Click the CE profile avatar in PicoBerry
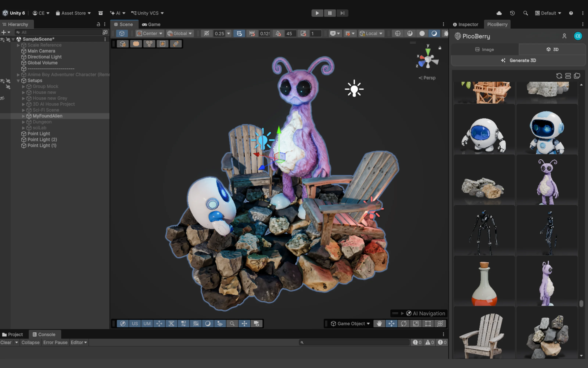Viewport: 588px width, 368px height. tap(578, 36)
